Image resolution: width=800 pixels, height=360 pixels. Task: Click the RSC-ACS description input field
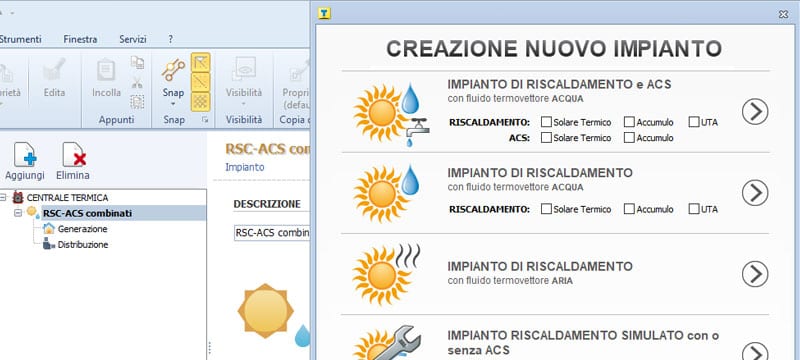271,233
